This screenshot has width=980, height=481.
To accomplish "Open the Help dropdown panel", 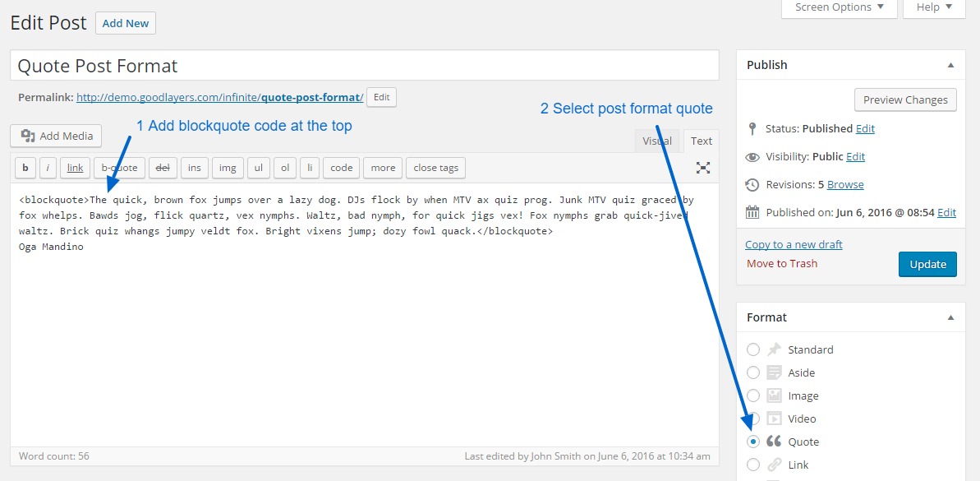I will click(934, 7).
